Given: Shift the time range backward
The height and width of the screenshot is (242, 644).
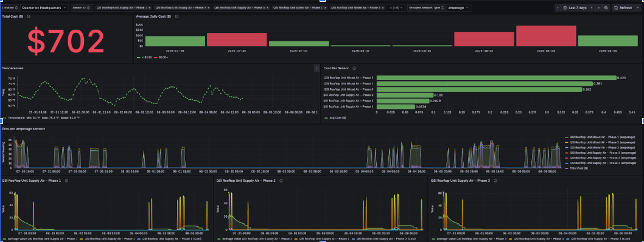Looking at the screenshot, I should click(558, 8).
